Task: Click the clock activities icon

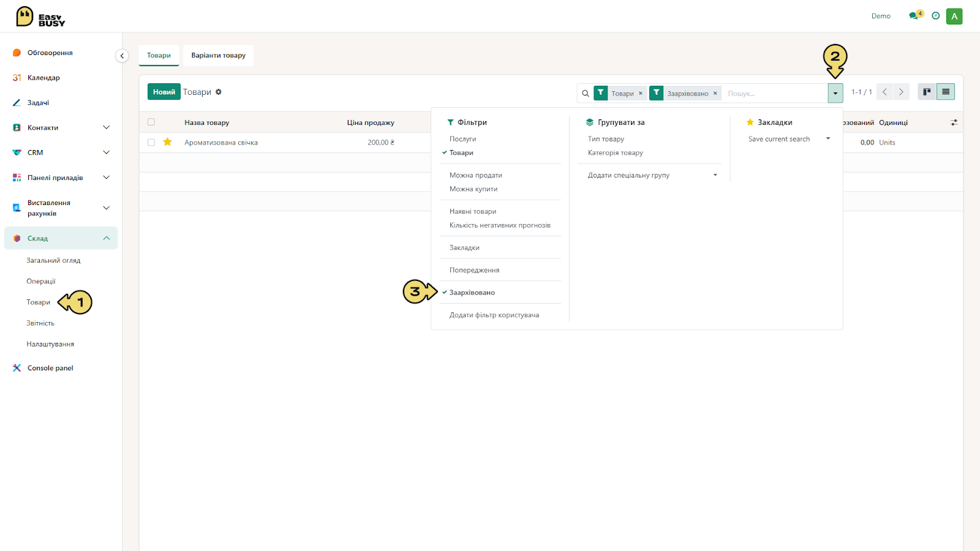Action: click(x=935, y=16)
